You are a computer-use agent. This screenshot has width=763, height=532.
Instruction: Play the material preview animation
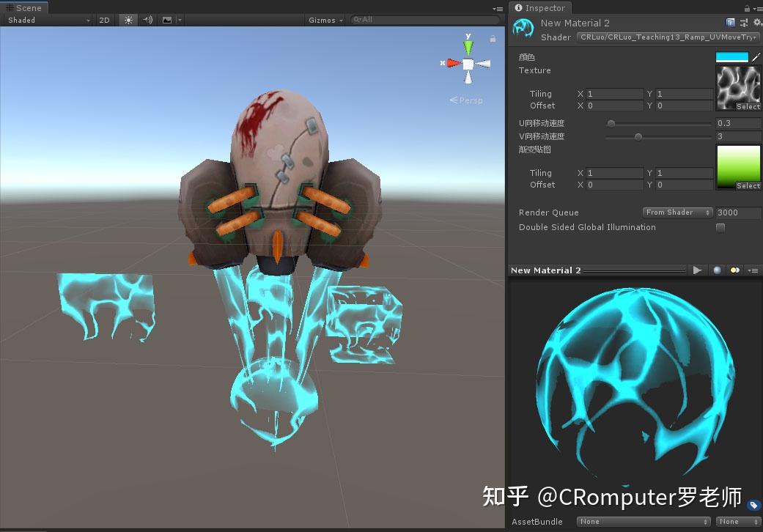[697, 270]
